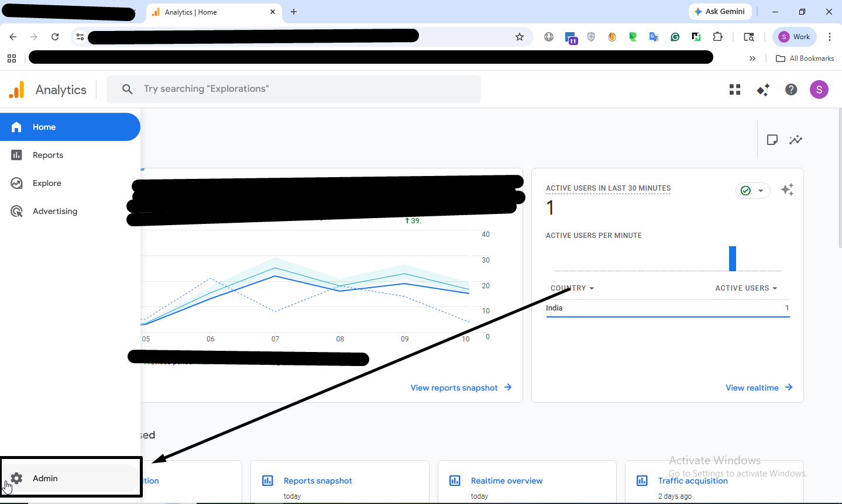Open the 'View reports snapshot' link
This screenshot has width=842, height=504.
pos(461,388)
